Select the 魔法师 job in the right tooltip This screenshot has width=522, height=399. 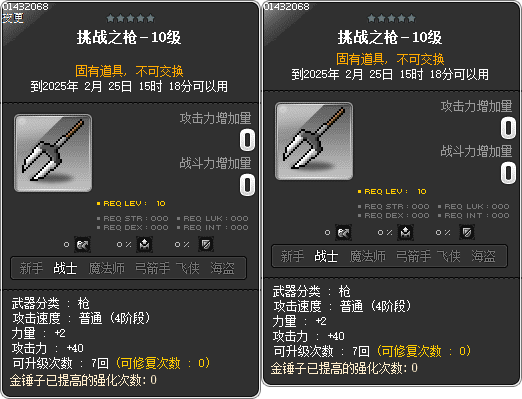[x=368, y=256]
